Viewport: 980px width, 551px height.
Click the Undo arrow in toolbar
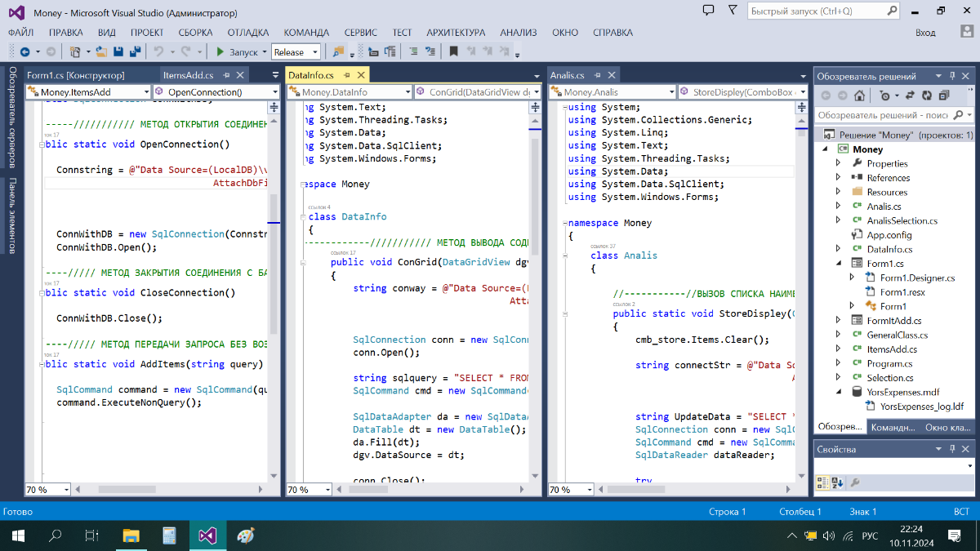pos(159,51)
